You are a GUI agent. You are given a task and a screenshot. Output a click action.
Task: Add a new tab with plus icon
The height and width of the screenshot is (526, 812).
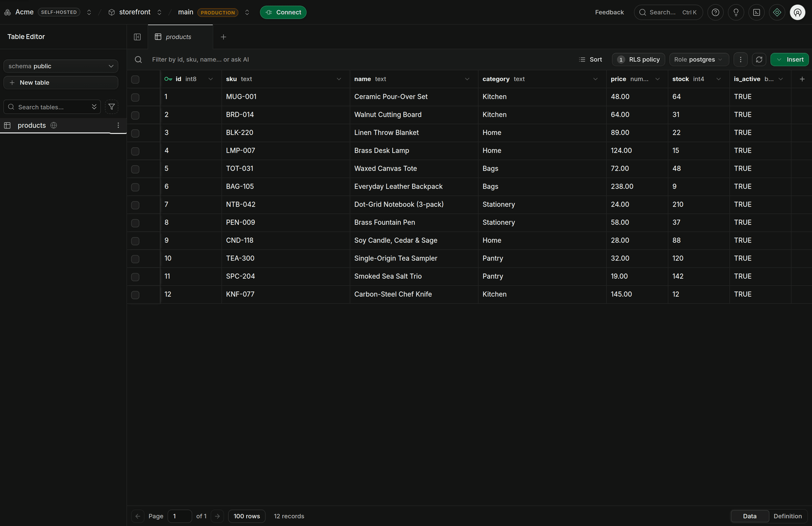224,37
